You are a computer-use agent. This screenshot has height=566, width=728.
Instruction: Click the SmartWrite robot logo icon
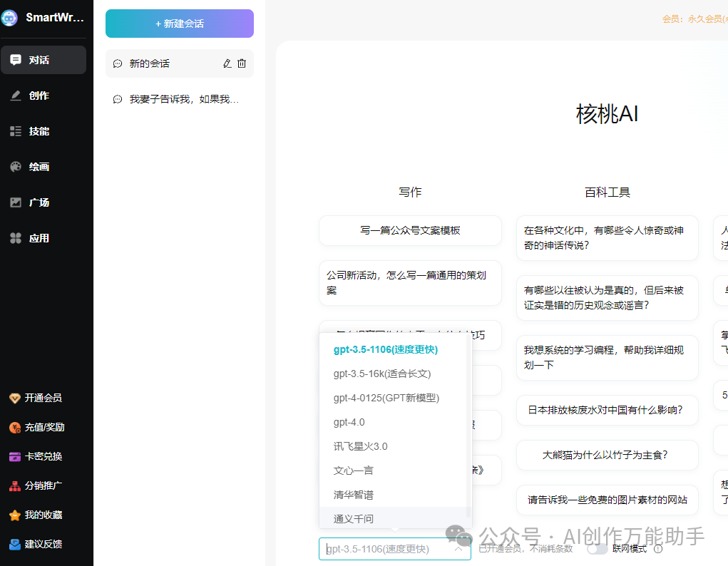(x=10, y=18)
